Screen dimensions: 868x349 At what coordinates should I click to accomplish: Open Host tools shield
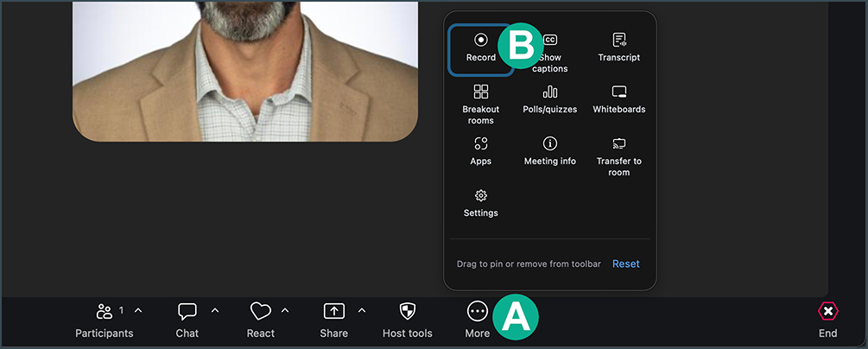point(407,320)
